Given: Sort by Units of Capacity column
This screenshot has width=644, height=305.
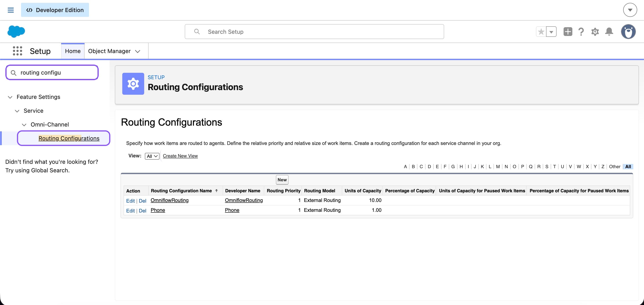Looking at the screenshot, I should coord(363,191).
